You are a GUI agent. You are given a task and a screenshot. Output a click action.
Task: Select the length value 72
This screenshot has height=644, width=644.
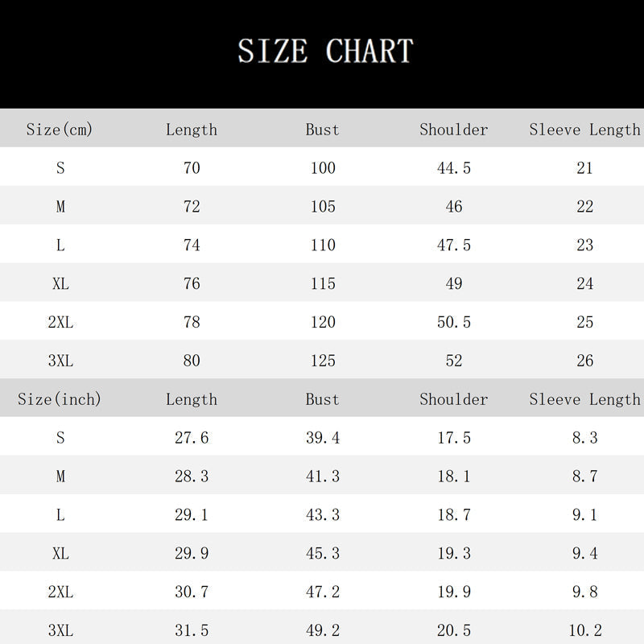pos(192,207)
